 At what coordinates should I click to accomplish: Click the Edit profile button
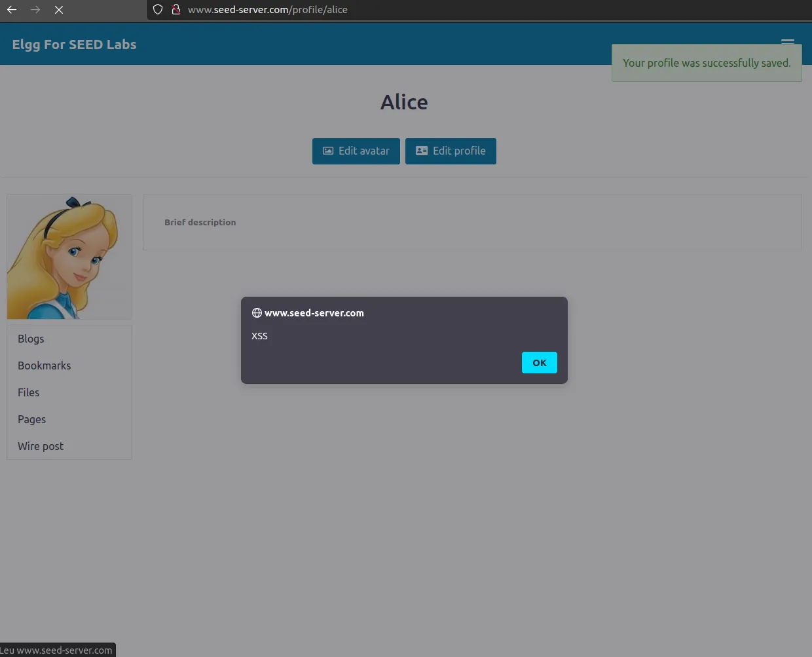tap(451, 151)
